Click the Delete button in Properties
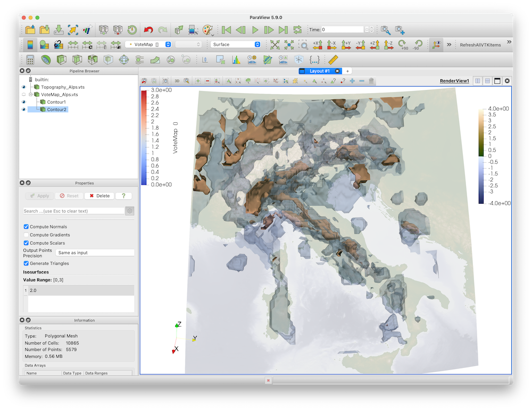 [99, 196]
